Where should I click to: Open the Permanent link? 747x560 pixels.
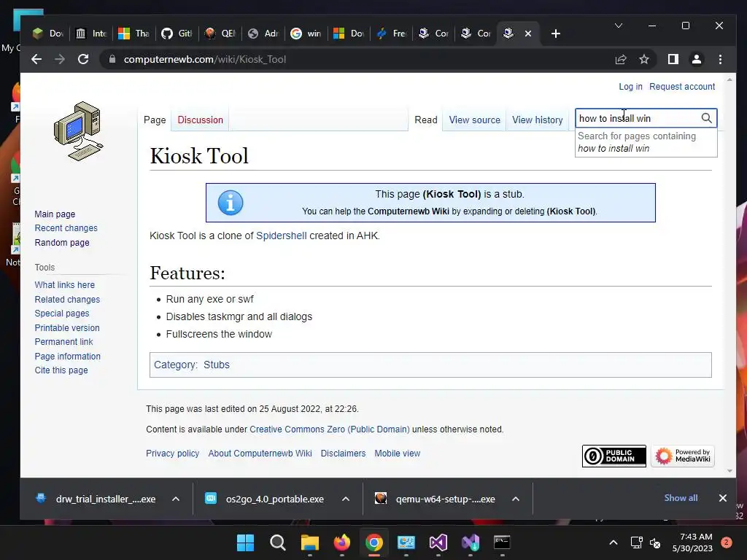(64, 342)
